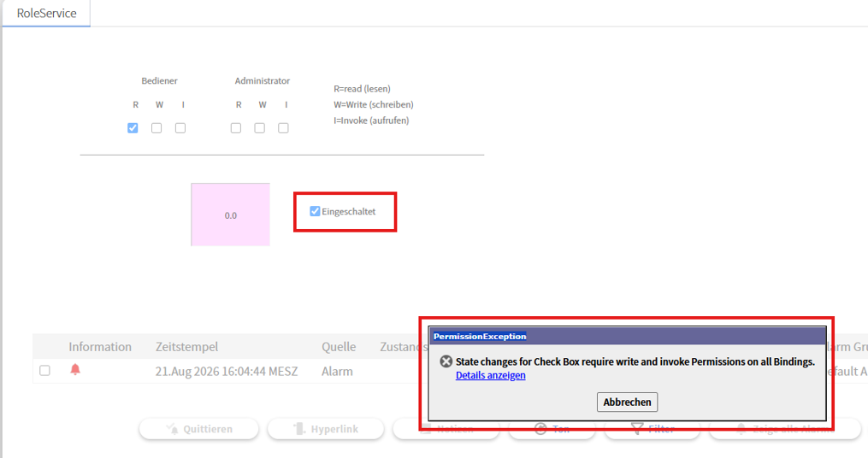
Task: Uncheck the Bediener R checkbox
Action: coord(133,128)
